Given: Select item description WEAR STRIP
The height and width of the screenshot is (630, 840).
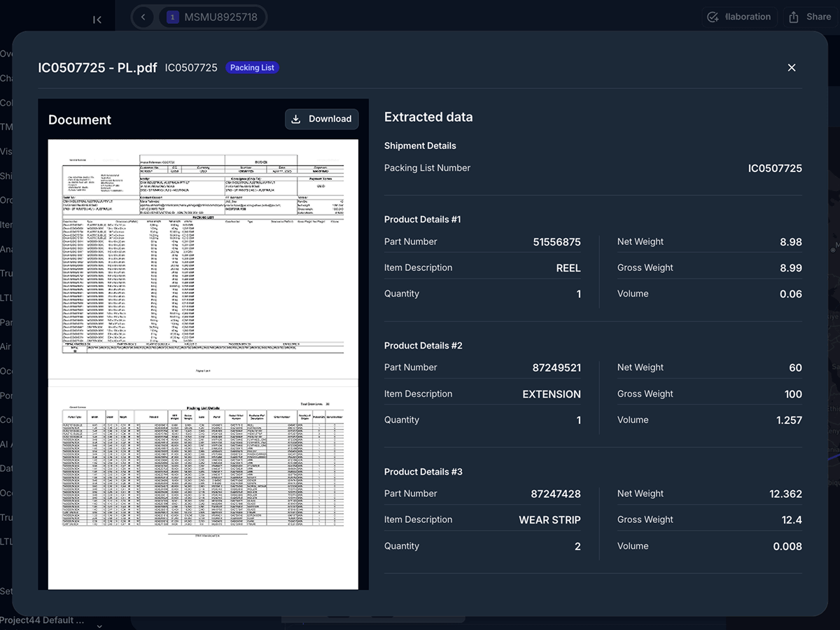Looking at the screenshot, I should click(549, 520).
